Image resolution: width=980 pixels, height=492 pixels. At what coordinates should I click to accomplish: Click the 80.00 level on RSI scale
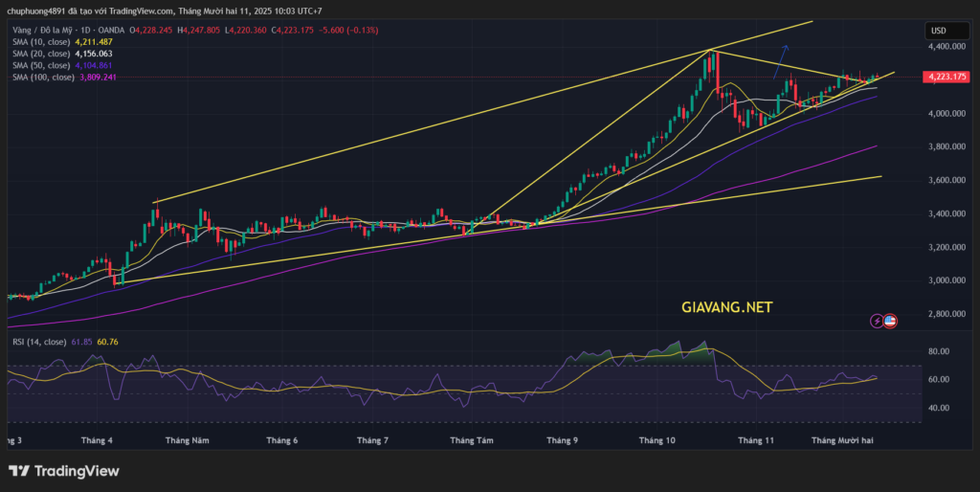[938, 351]
